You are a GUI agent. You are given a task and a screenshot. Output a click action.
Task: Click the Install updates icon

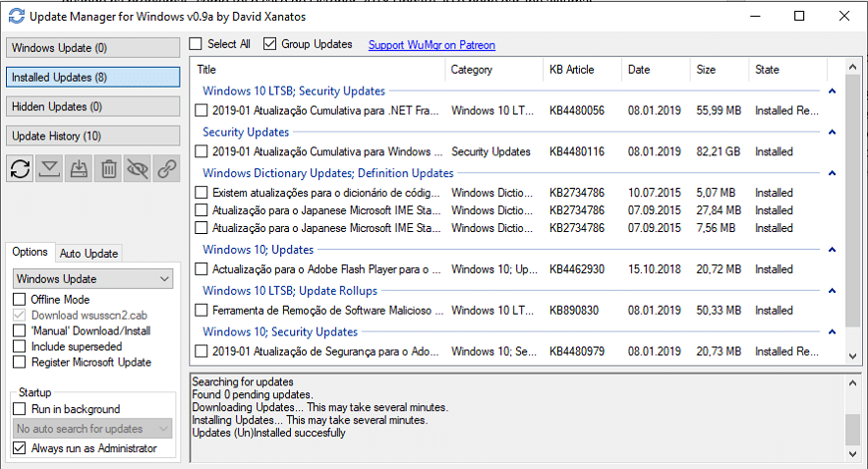[x=79, y=168]
